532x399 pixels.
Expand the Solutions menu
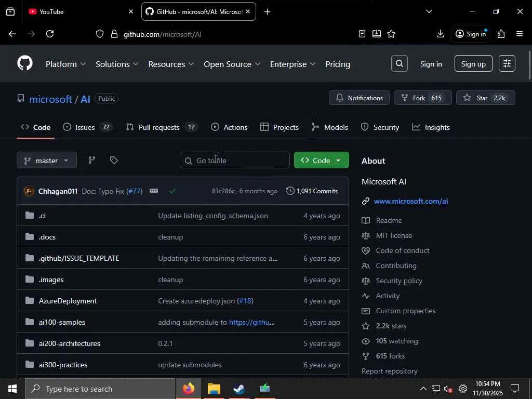(117, 64)
